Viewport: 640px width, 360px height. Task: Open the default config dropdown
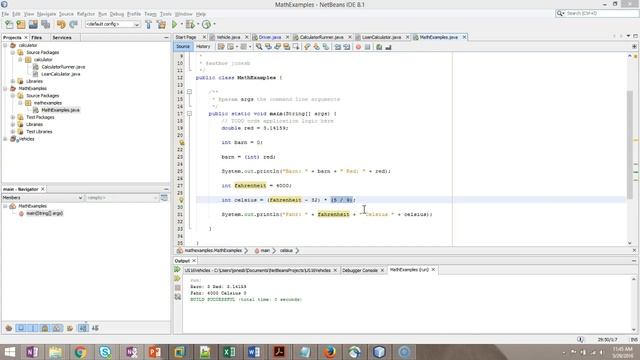pyautogui.click(x=112, y=24)
